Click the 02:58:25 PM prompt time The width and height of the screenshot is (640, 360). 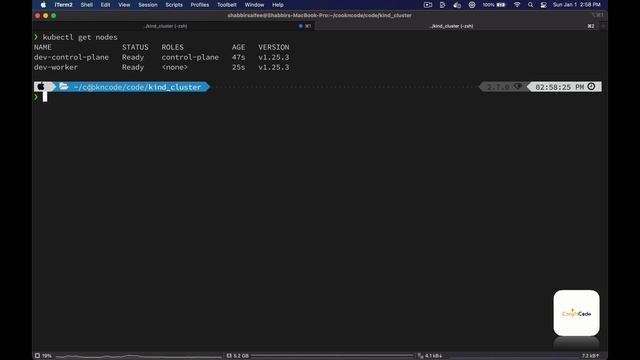pos(560,87)
